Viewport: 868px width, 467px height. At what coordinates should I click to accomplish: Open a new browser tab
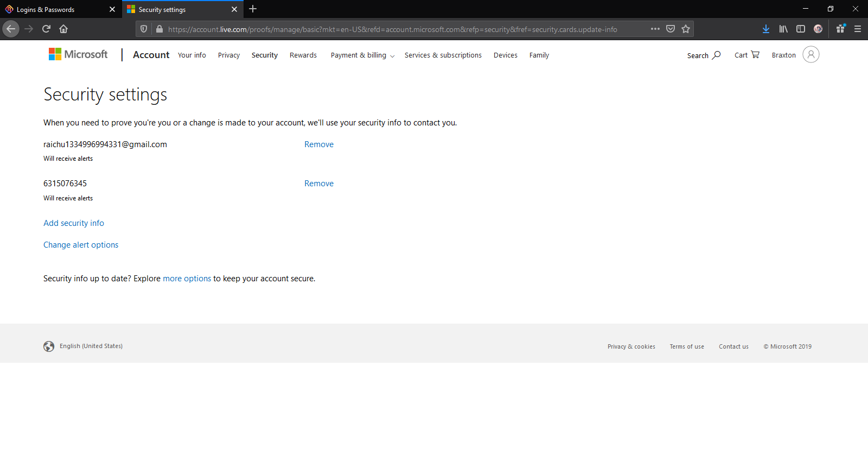click(x=253, y=9)
